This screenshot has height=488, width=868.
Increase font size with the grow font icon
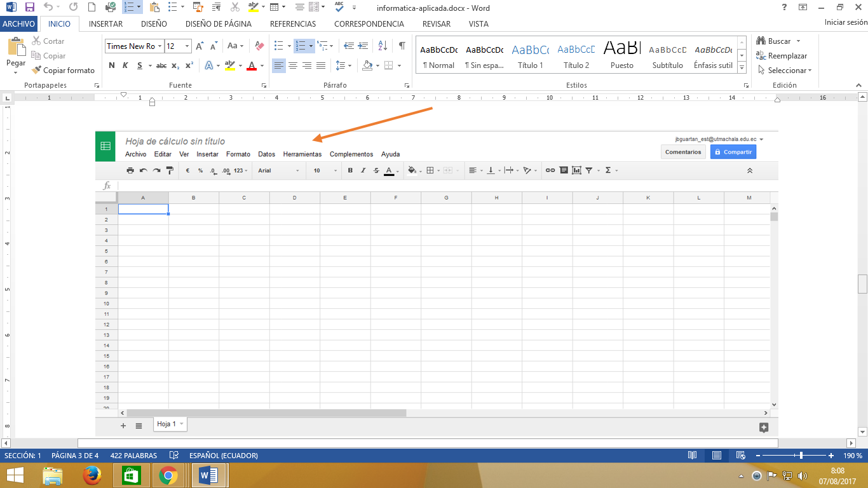200,46
